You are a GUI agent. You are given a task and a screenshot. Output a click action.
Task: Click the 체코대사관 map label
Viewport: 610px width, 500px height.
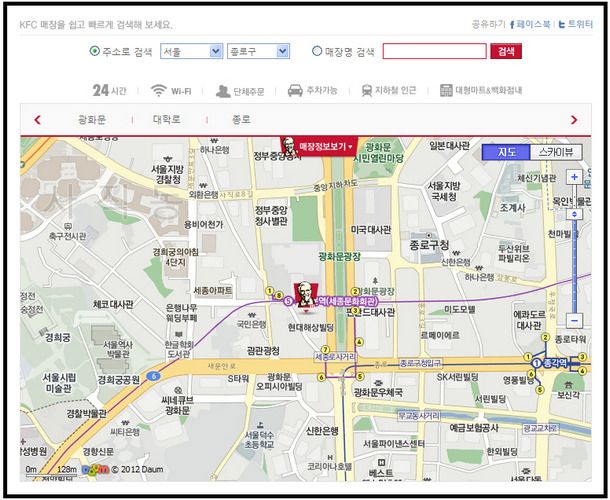tap(113, 304)
